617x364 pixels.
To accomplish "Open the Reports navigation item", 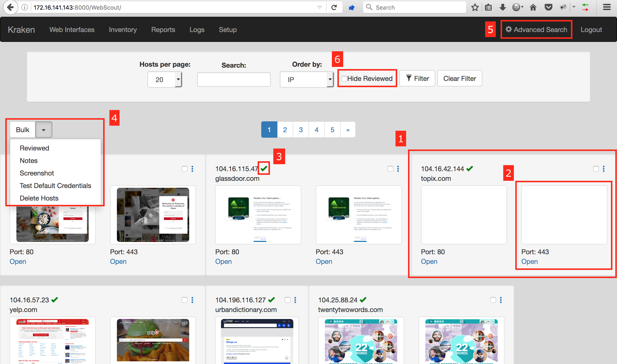I will click(163, 30).
